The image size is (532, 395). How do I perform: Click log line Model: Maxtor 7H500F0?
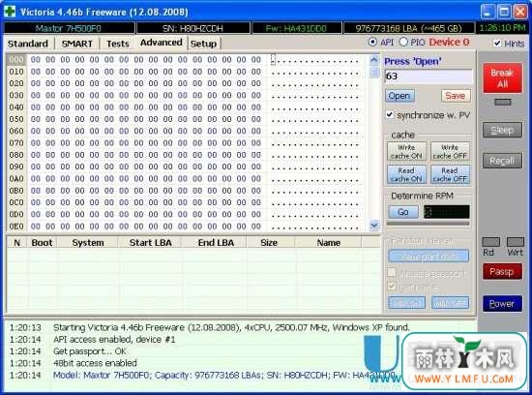(x=224, y=375)
